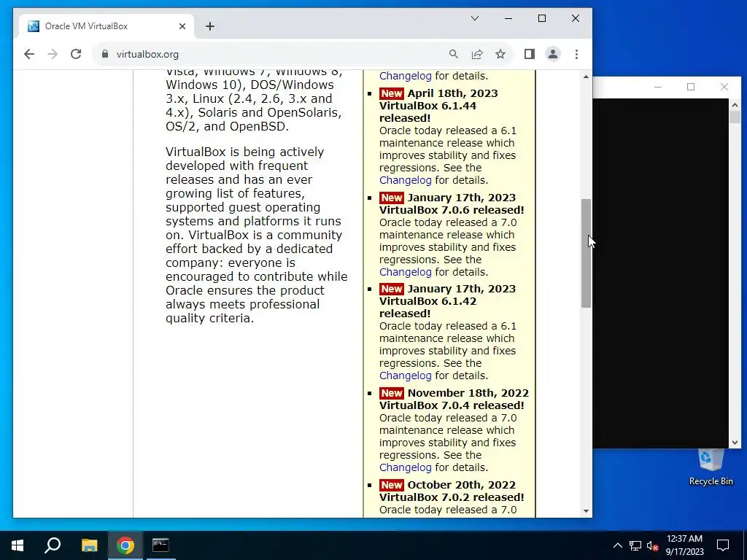Click the New badge beside November 18th, 2022

coord(392,393)
